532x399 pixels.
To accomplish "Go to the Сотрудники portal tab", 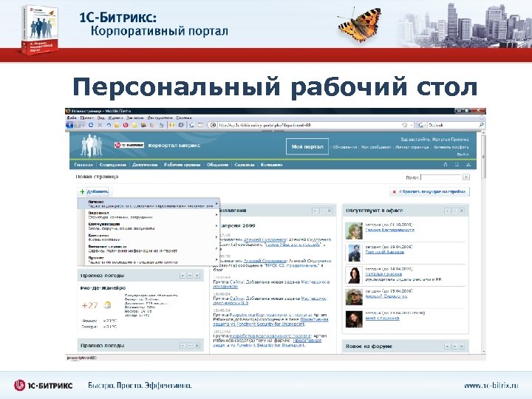I will (112, 165).
